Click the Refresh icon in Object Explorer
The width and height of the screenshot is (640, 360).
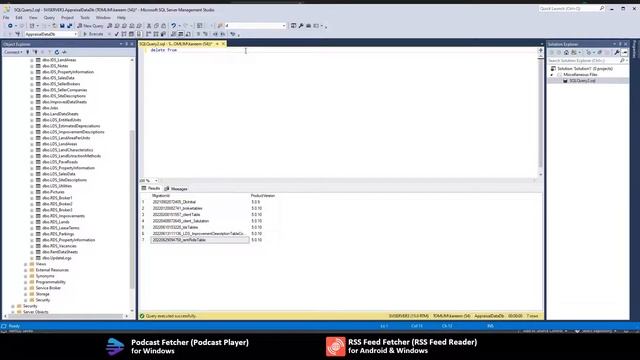pos(57,52)
